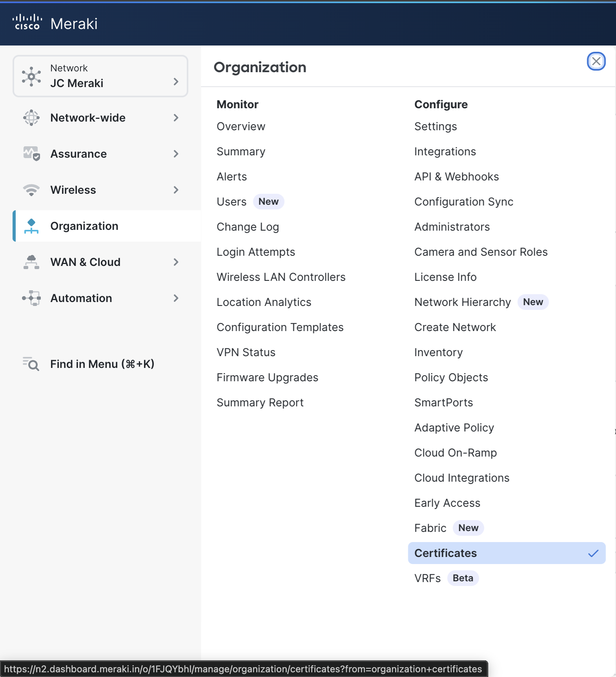Open Adaptive Policy
Screen dimensions: 616x677
tap(454, 428)
